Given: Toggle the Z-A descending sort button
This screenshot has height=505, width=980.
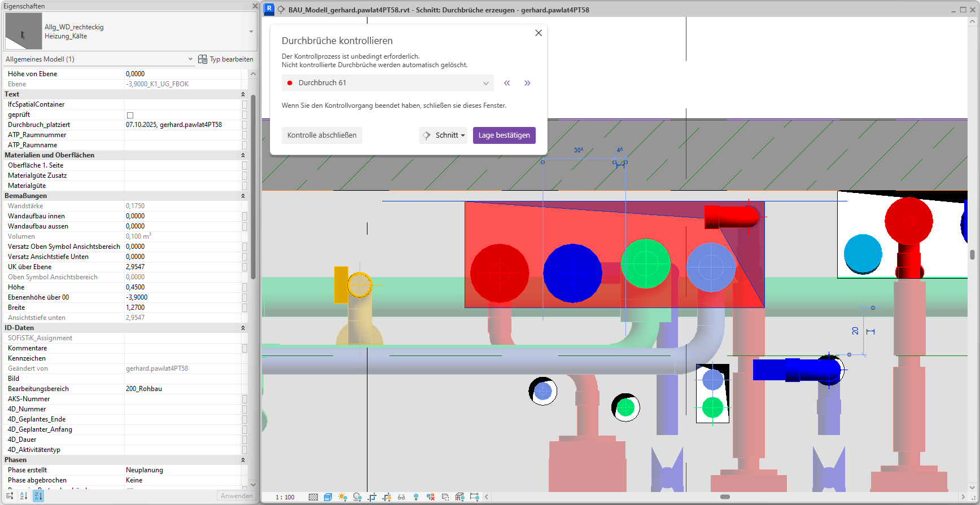Looking at the screenshot, I should pos(38,496).
